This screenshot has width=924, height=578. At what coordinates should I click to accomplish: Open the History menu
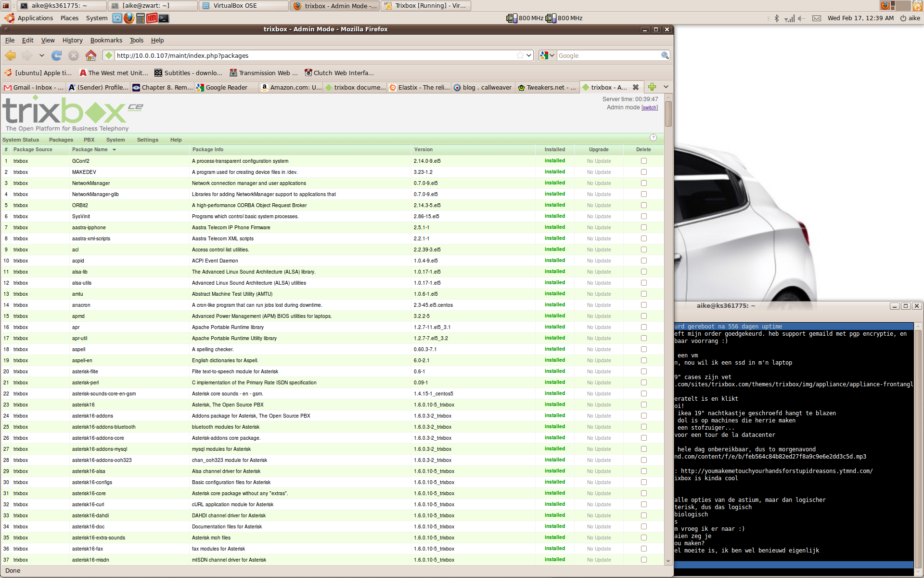point(72,40)
